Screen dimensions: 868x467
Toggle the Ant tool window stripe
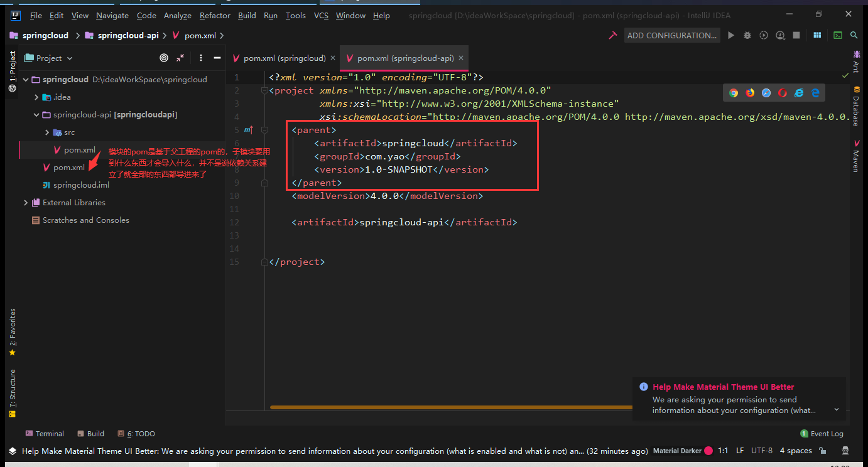pyautogui.click(x=855, y=62)
